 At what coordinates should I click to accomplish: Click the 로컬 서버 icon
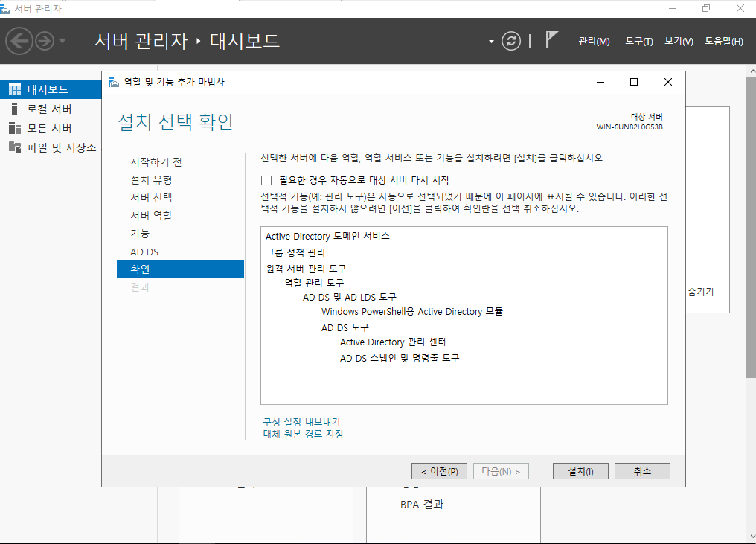[14, 109]
